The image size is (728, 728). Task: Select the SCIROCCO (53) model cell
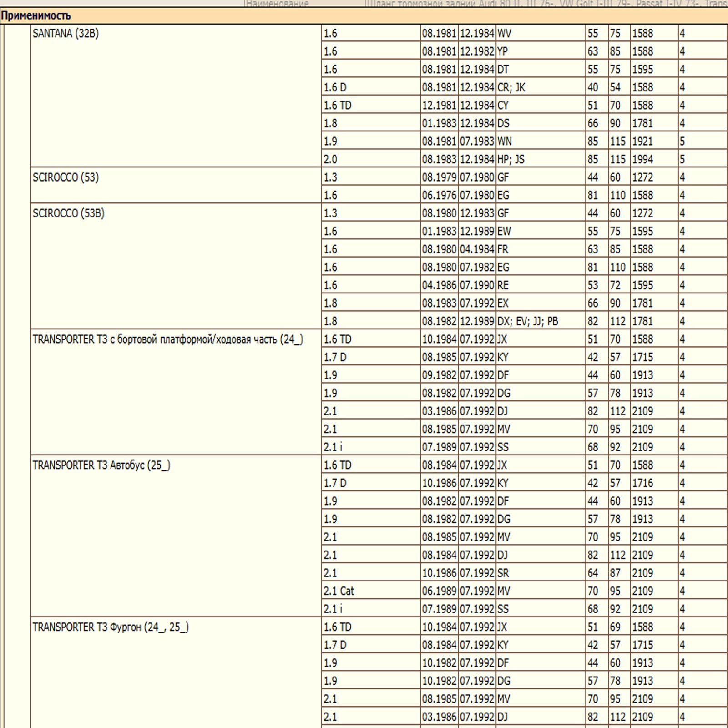(x=176, y=186)
